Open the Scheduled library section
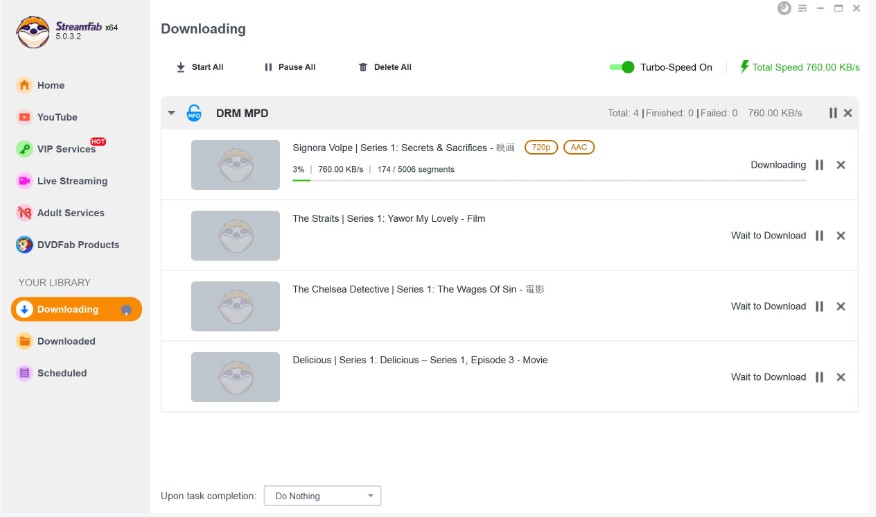The height and width of the screenshot is (517, 876). point(61,373)
